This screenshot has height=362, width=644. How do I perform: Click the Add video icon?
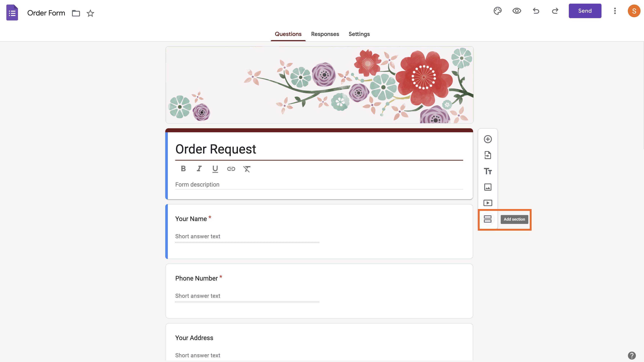click(x=487, y=203)
